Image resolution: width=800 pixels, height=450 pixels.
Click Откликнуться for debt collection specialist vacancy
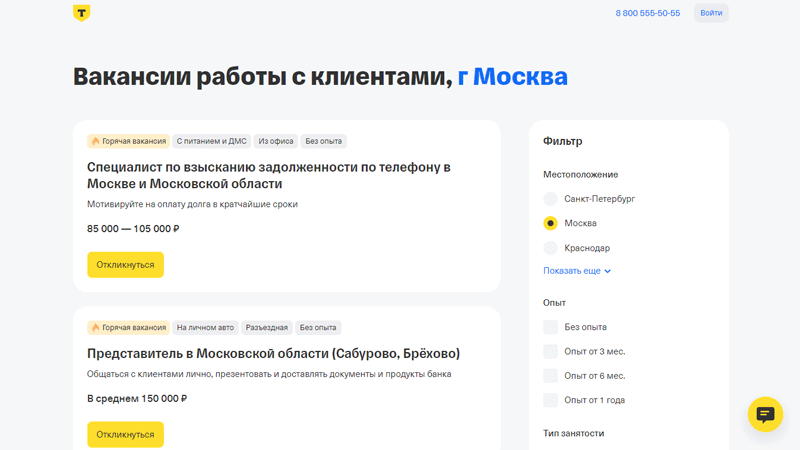tap(126, 265)
